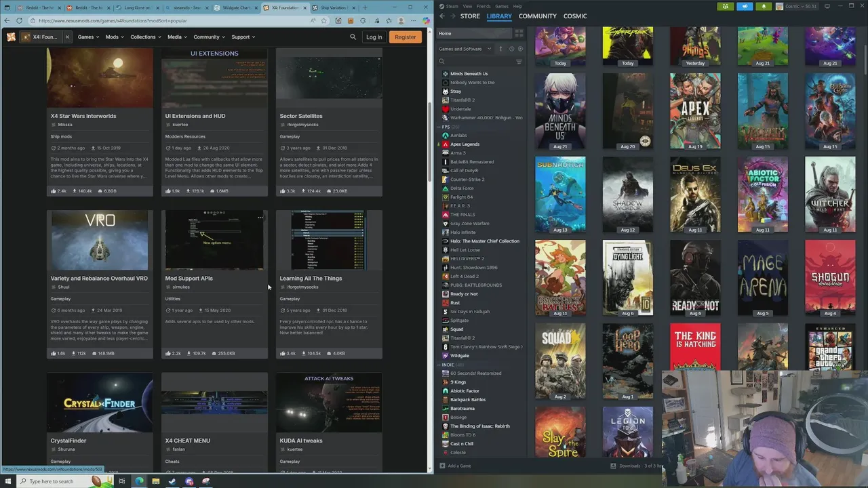
Task: Click Add a Game plus icon
Action: [441, 466]
